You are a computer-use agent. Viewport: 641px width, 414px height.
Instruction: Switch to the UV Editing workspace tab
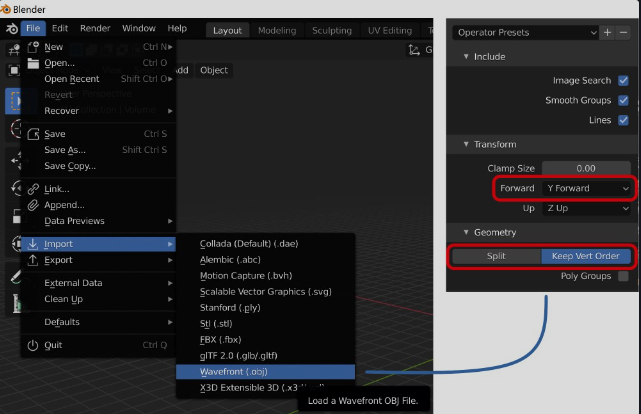click(x=390, y=31)
